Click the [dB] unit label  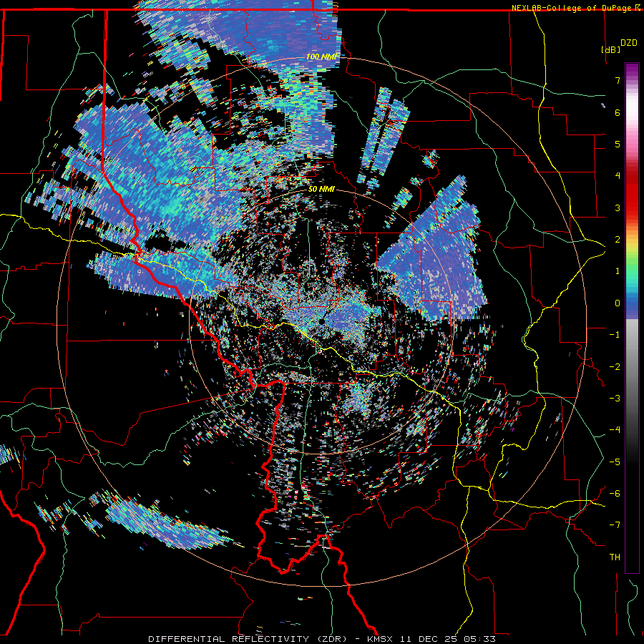(x=610, y=49)
